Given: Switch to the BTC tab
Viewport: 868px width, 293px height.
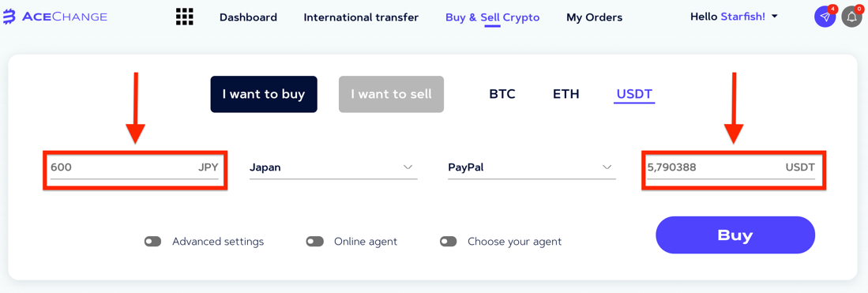Looking at the screenshot, I should coord(502,94).
